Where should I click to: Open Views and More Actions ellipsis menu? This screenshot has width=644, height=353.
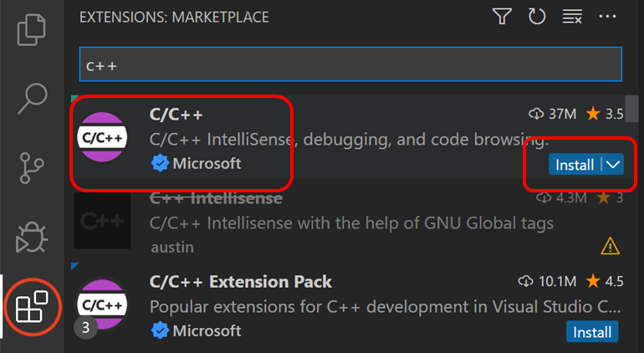click(607, 17)
